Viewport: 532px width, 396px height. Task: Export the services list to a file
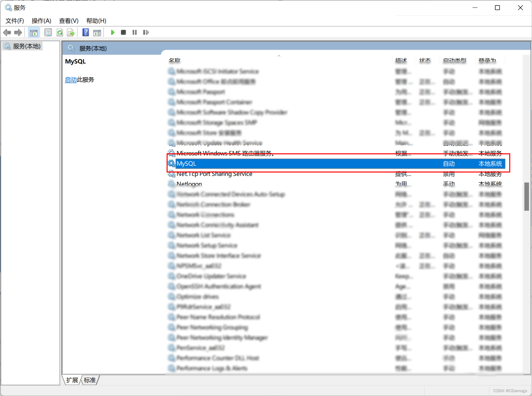[71, 32]
